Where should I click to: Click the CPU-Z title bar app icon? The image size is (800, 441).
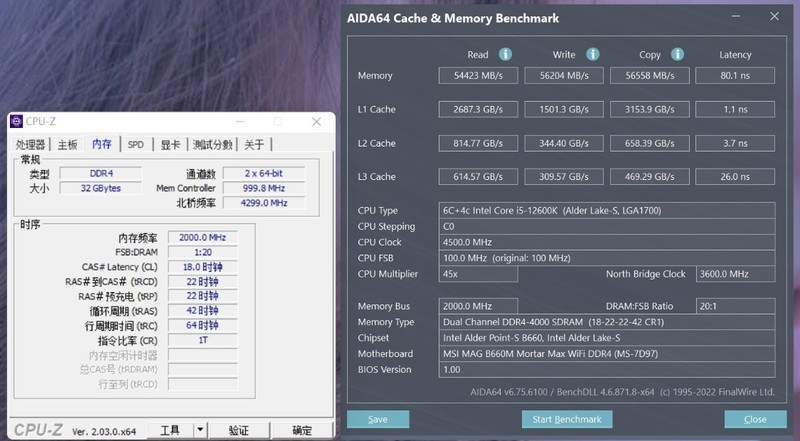[x=16, y=121]
